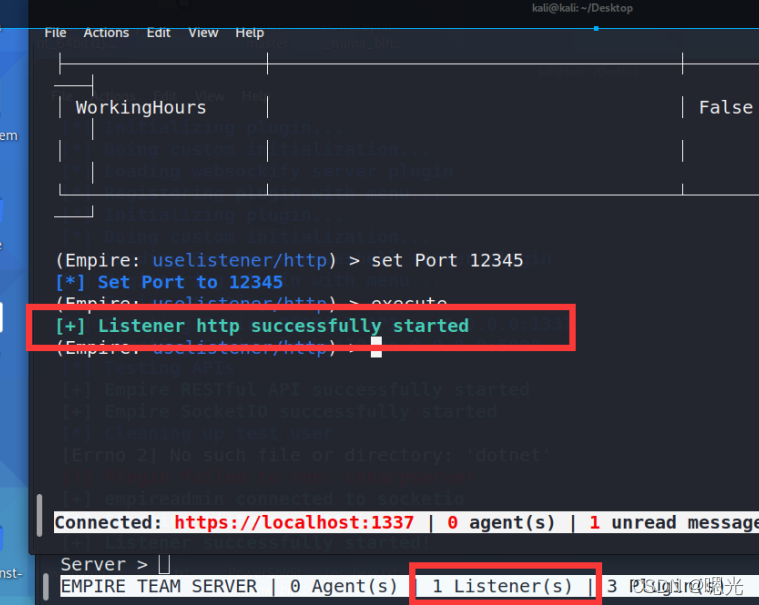This screenshot has height=605, width=759.
Task: Click 'Listener http successfully started' message
Action: [283, 326]
